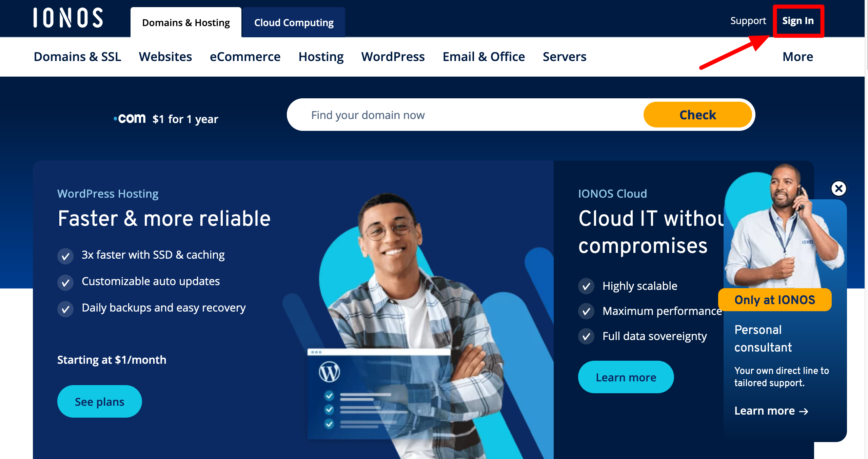This screenshot has width=868, height=459.
Task: Click the Daily backups and easy recovery text
Action: click(164, 308)
